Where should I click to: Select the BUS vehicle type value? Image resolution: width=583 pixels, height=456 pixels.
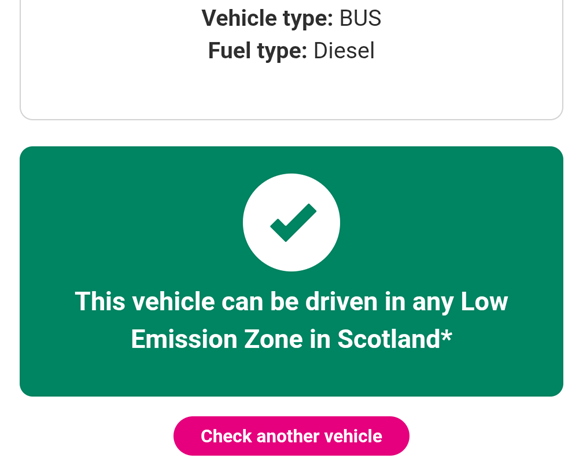point(360,18)
